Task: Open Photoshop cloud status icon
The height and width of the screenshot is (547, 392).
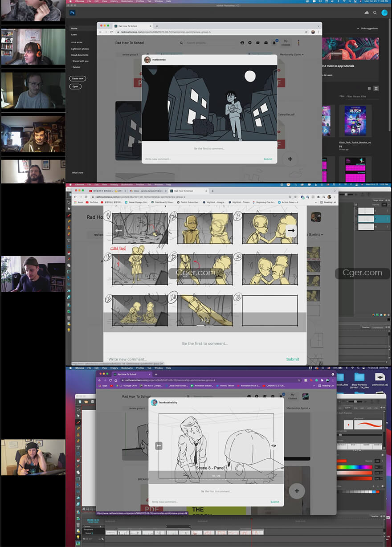Action: tap(367, 13)
